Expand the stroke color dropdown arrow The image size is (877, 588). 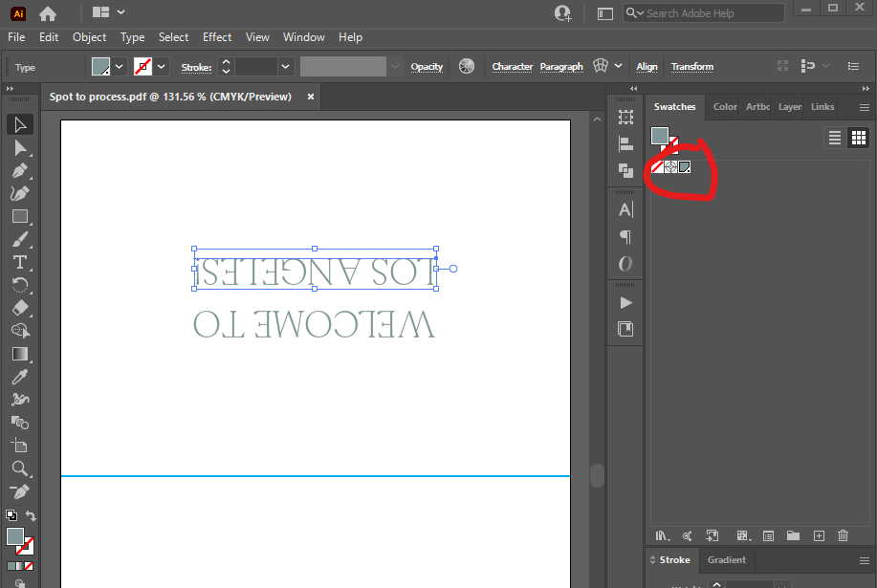(x=161, y=67)
